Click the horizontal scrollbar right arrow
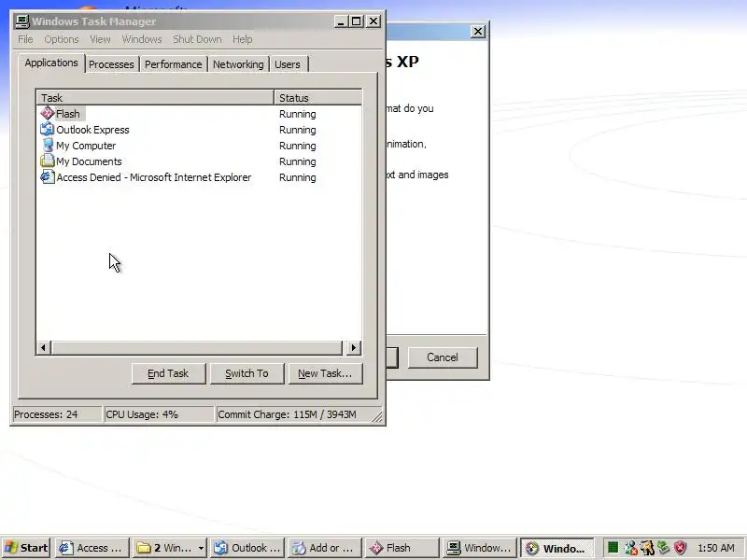 (353, 347)
